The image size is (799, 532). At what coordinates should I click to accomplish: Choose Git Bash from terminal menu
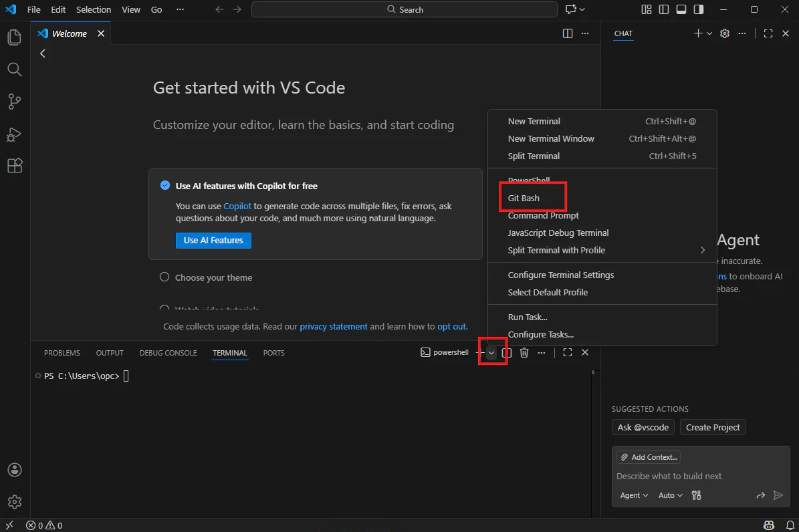point(602,198)
